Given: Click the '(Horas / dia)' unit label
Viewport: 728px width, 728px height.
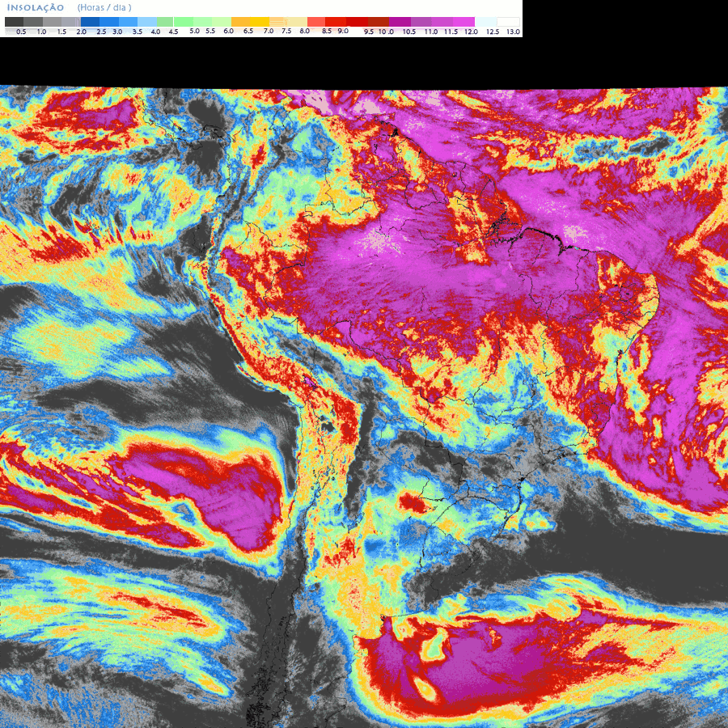Looking at the screenshot, I should (x=104, y=7).
